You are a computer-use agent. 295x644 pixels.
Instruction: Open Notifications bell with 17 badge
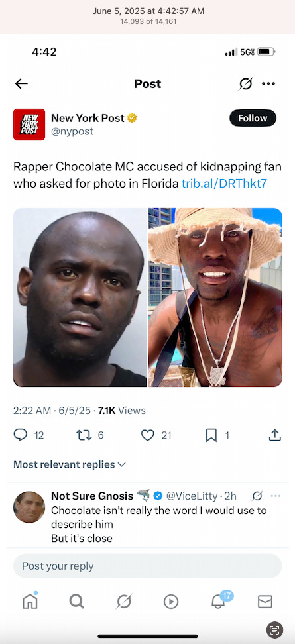pyautogui.click(x=219, y=601)
